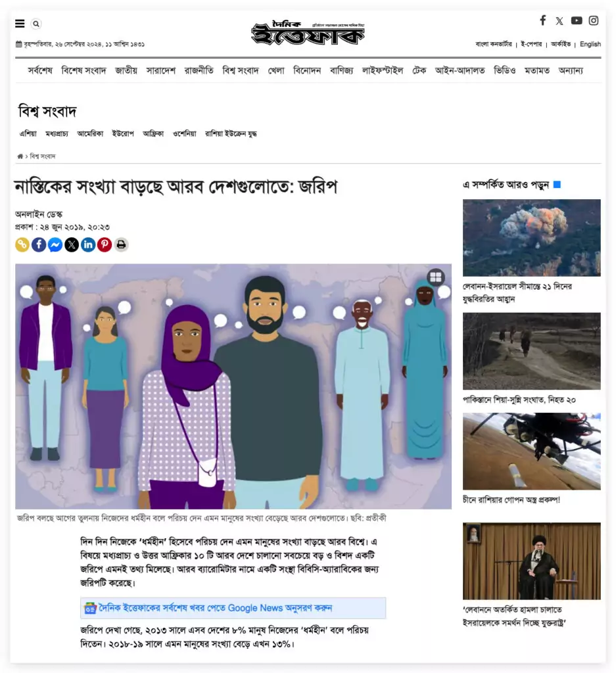Click home icon in breadcrumb
616x673 pixels.
pos(20,156)
